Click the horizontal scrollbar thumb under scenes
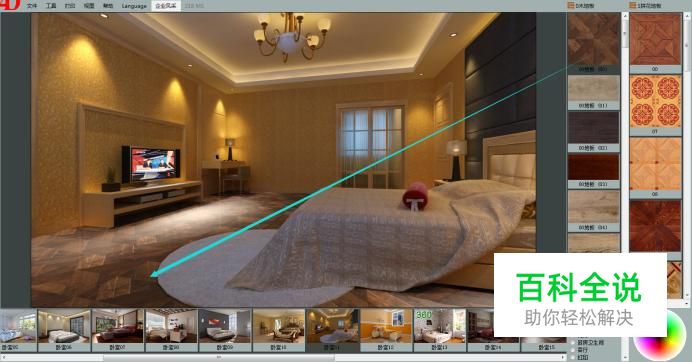Image resolution: width=692 pixels, height=362 pixels. click(218, 357)
